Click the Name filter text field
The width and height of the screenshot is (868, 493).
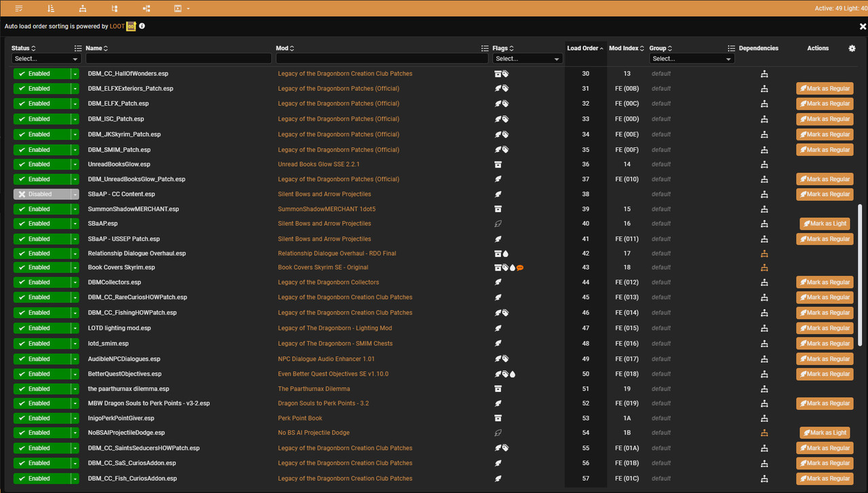tap(178, 59)
